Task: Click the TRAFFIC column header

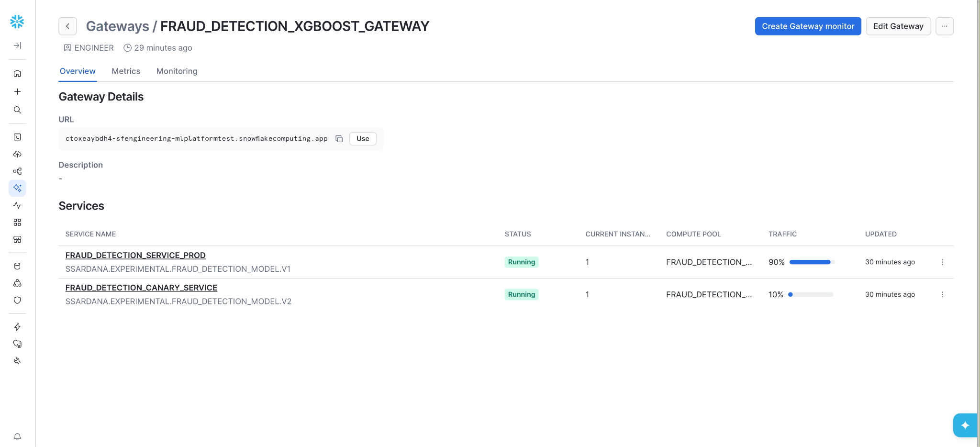Action: click(782, 234)
